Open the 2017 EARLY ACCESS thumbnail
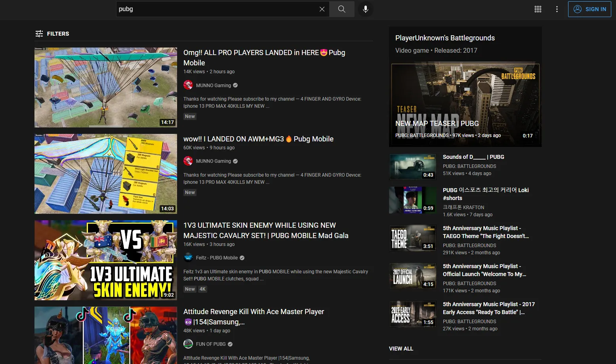616x364 pixels. pos(413,314)
